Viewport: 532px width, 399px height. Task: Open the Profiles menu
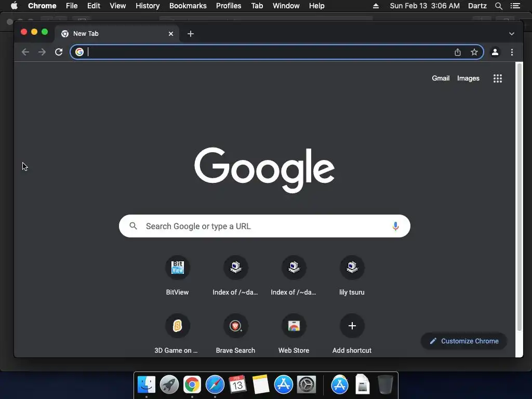coord(229,6)
